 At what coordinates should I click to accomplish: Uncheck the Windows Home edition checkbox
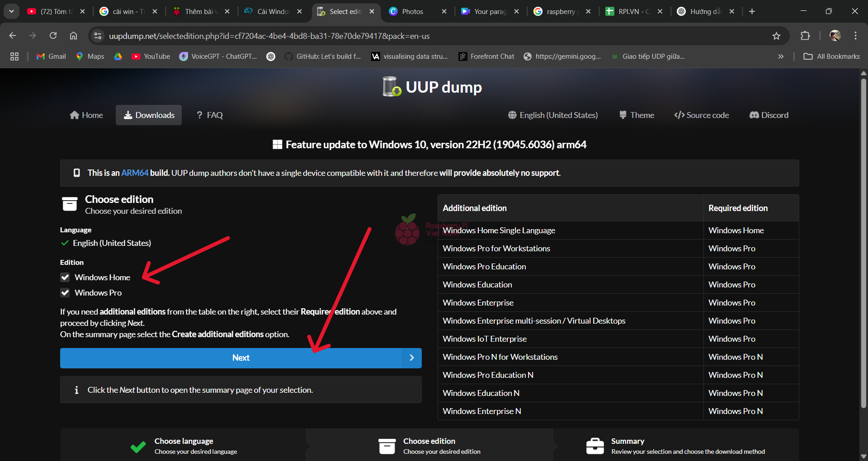65,278
